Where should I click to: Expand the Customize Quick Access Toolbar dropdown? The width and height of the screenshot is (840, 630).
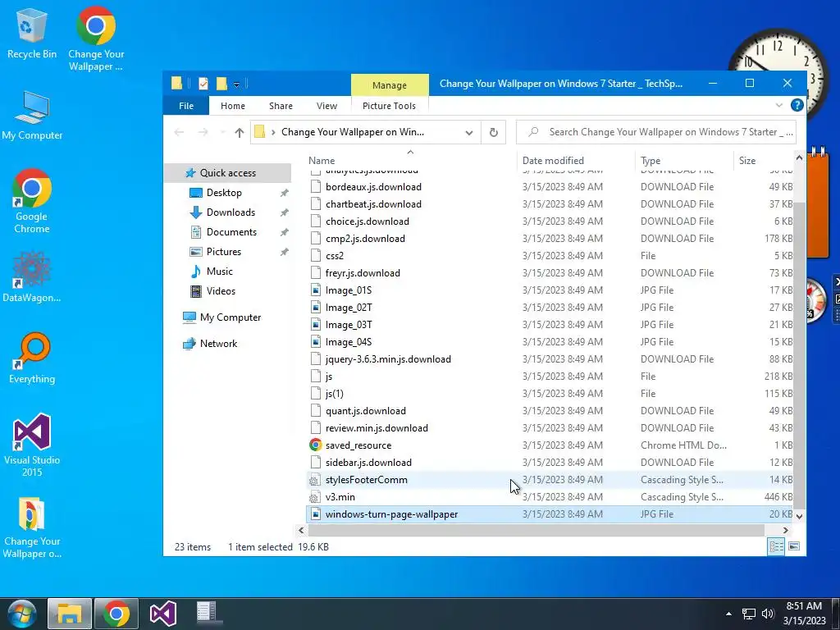tap(236, 84)
